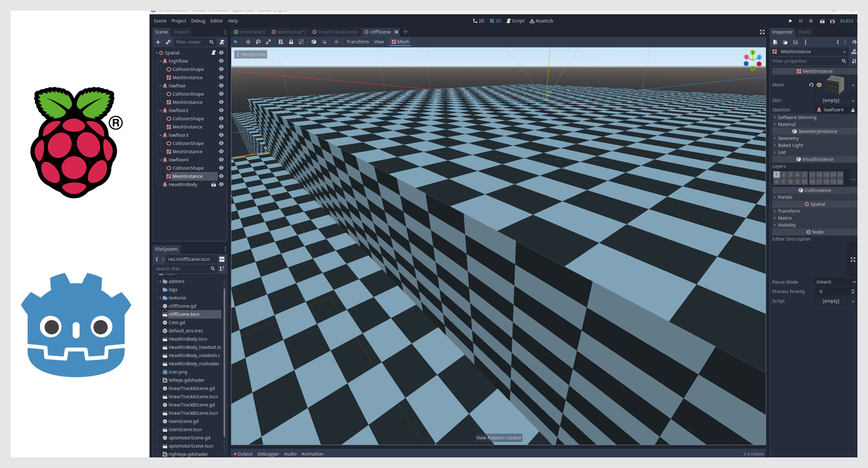Open the Output bottom panel

[244, 454]
